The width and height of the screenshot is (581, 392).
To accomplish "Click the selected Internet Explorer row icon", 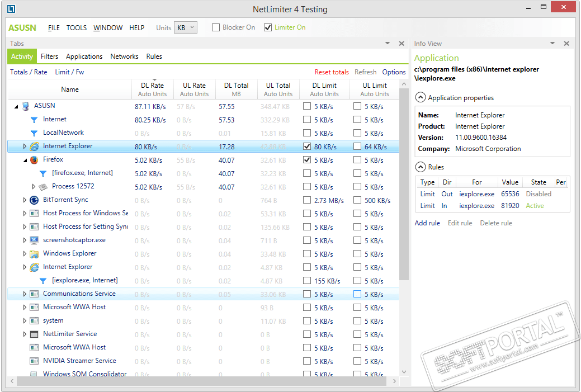I will [x=34, y=147].
